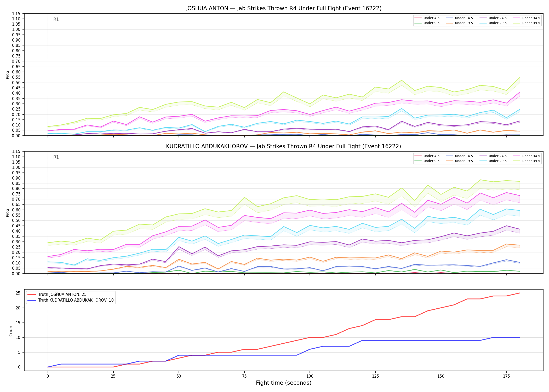The image size is (549, 392).
Task: Click the 'Count' y-axis label
Action: 11,330
